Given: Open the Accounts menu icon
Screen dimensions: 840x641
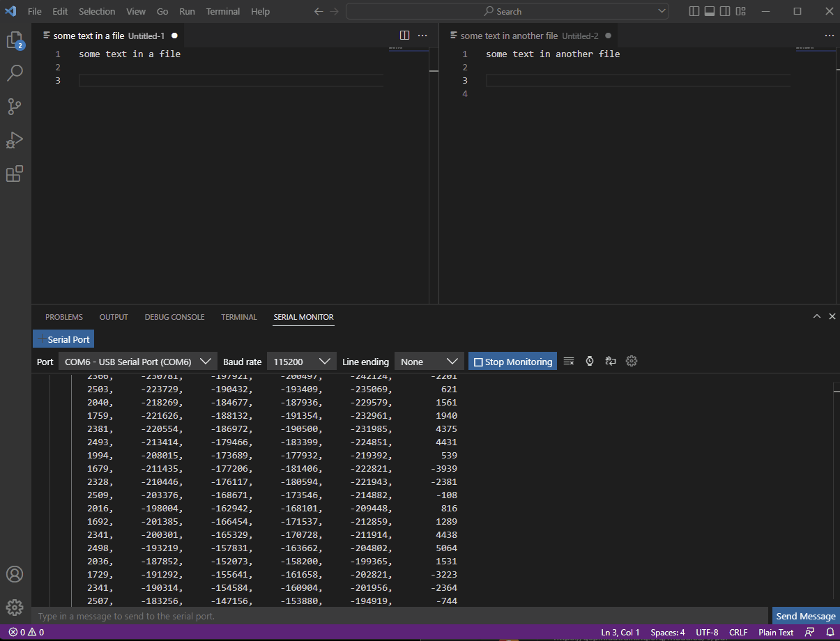Looking at the screenshot, I should pyautogui.click(x=15, y=574).
